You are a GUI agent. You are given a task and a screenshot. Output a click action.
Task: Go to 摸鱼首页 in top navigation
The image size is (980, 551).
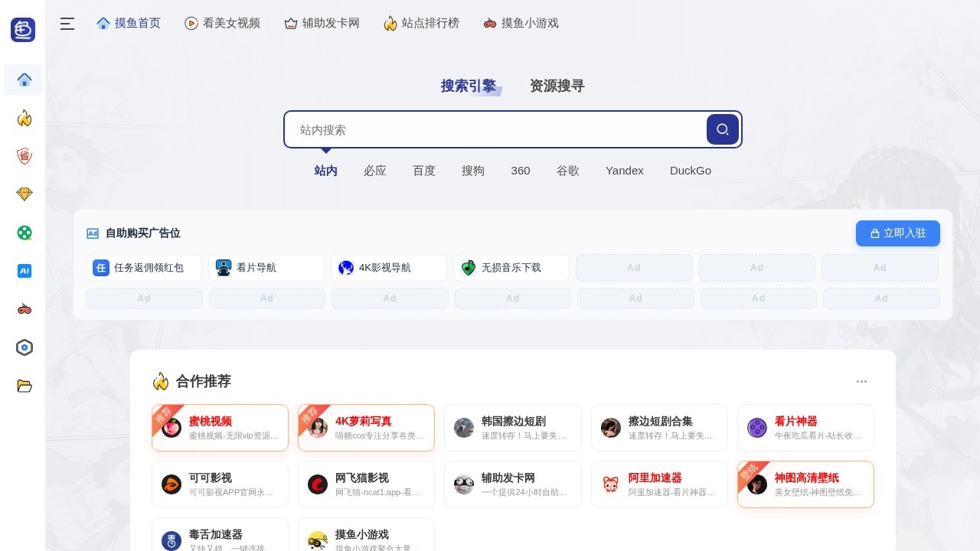[x=129, y=23]
